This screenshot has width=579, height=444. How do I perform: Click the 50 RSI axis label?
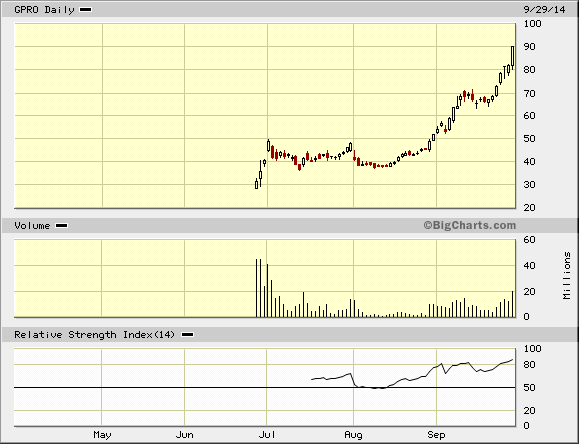point(530,387)
